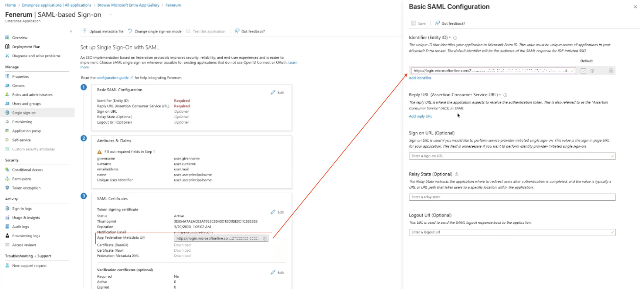Click the Change single sign-on mode icon
This screenshot has height=289, width=644.
(130, 31)
